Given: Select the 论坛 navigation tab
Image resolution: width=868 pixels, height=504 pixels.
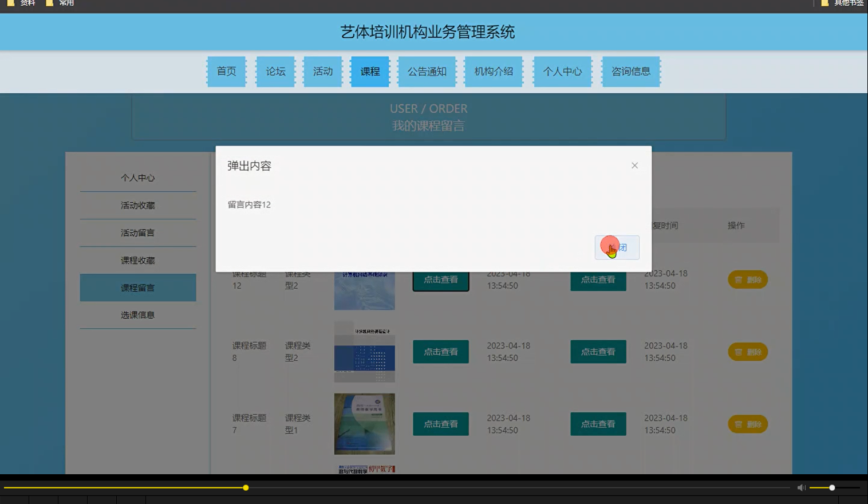Looking at the screenshot, I should click(x=275, y=71).
